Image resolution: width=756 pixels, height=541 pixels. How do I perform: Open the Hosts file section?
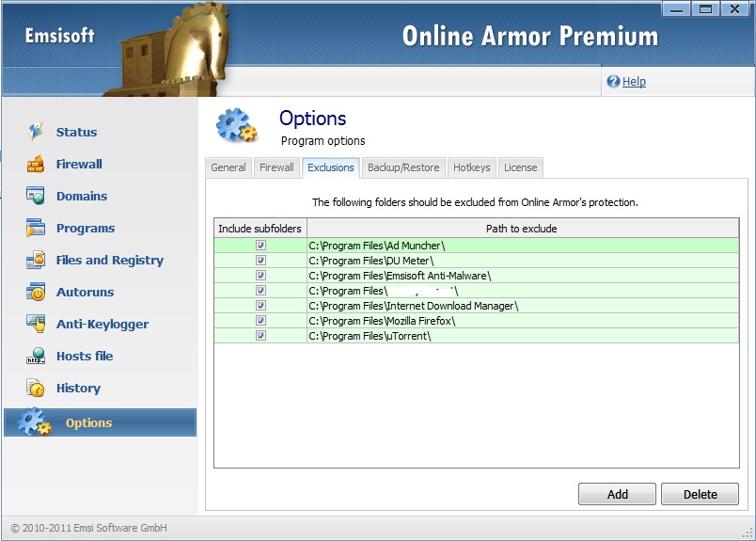[85, 357]
